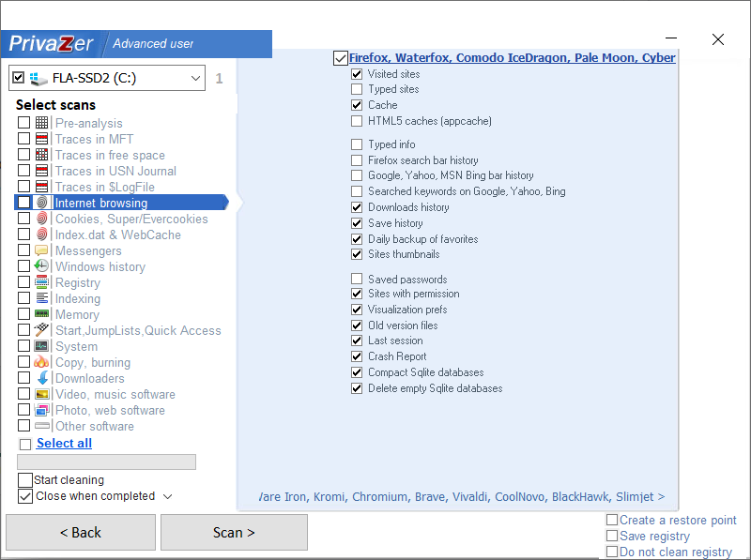
Task: Check Create a restore point
Action: click(x=612, y=520)
